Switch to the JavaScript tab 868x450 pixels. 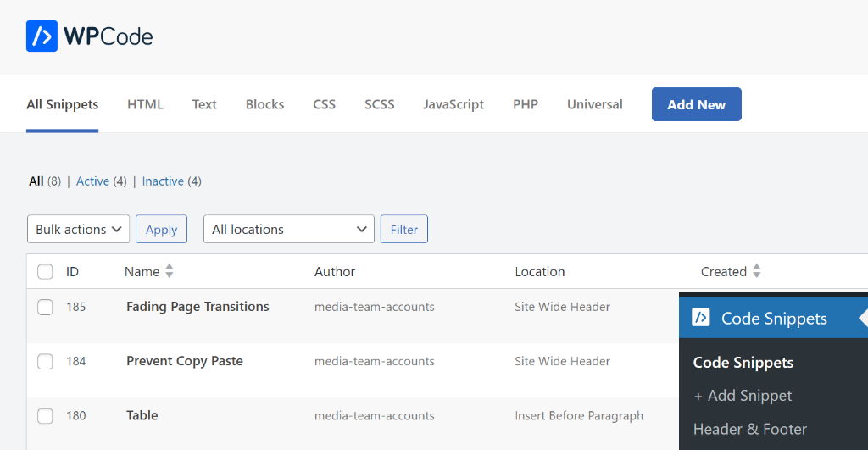pyautogui.click(x=453, y=104)
